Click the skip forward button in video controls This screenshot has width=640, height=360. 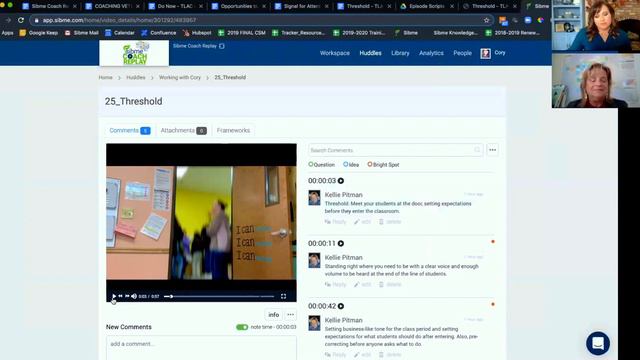click(127, 296)
